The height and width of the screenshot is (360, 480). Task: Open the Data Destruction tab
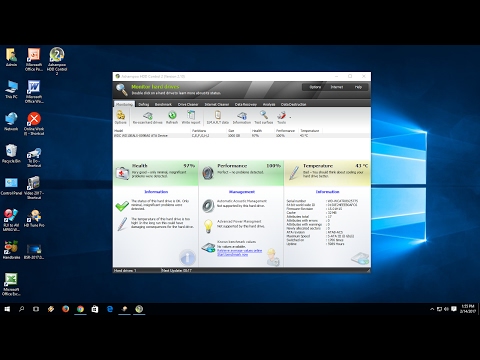pyautogui.click(x=293, y=104)
